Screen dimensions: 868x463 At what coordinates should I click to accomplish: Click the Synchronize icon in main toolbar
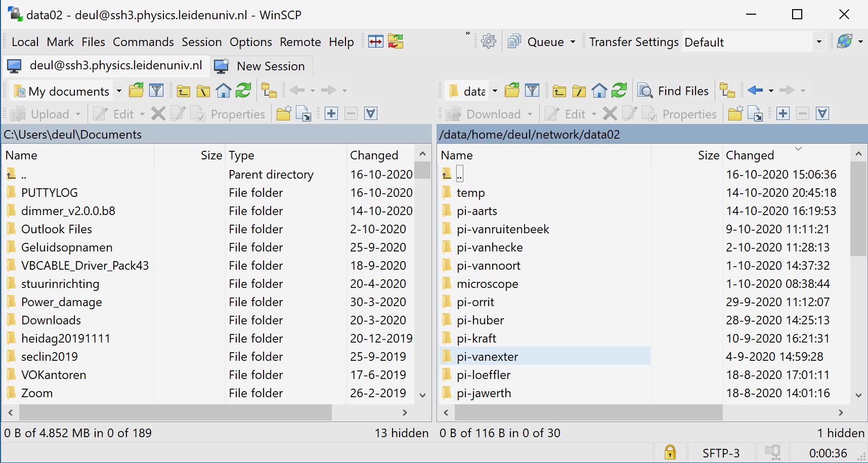[x=396, y=41]
